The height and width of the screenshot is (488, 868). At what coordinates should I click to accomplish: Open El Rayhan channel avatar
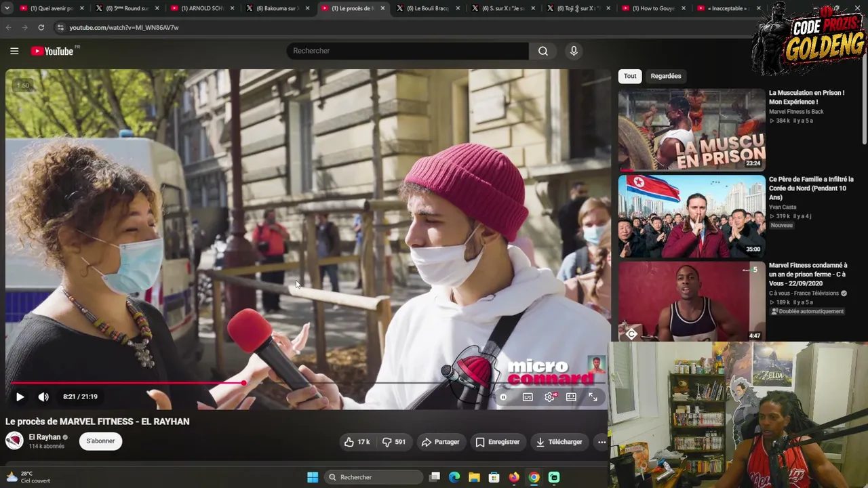tap(14, 441)
